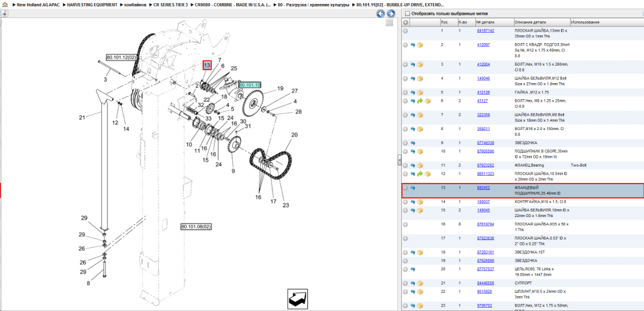Image resolution: width=644 pixels, height=311 pixels.
Task: Click box icon for part 9515820
Action: 420,292
